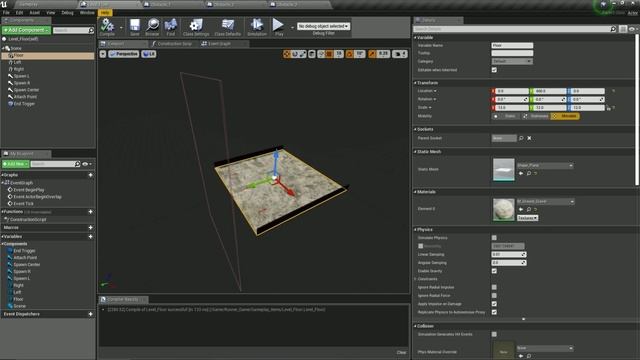Toggle Simulate Physics checkbox
640x360 pixels.
pos(494,238)
